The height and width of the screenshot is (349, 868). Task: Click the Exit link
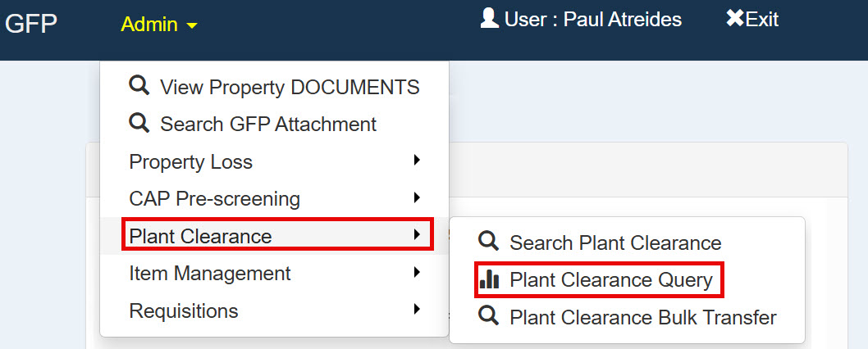pos(761,19)
